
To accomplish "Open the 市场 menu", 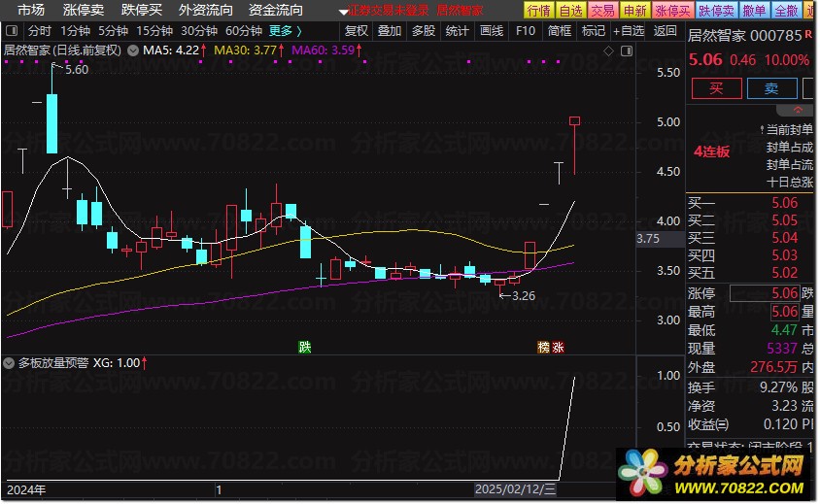I will tap(31, 10).
